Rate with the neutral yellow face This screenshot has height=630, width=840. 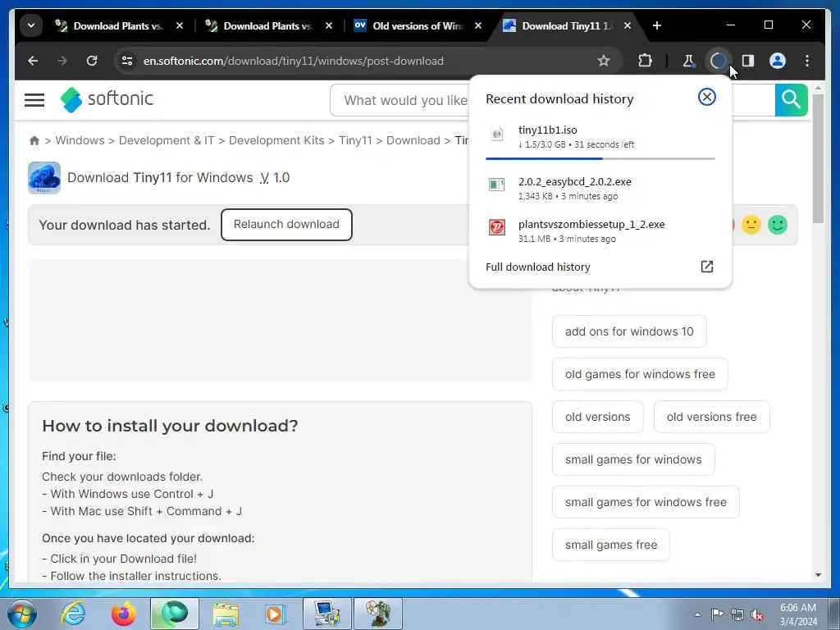point(751,225)
